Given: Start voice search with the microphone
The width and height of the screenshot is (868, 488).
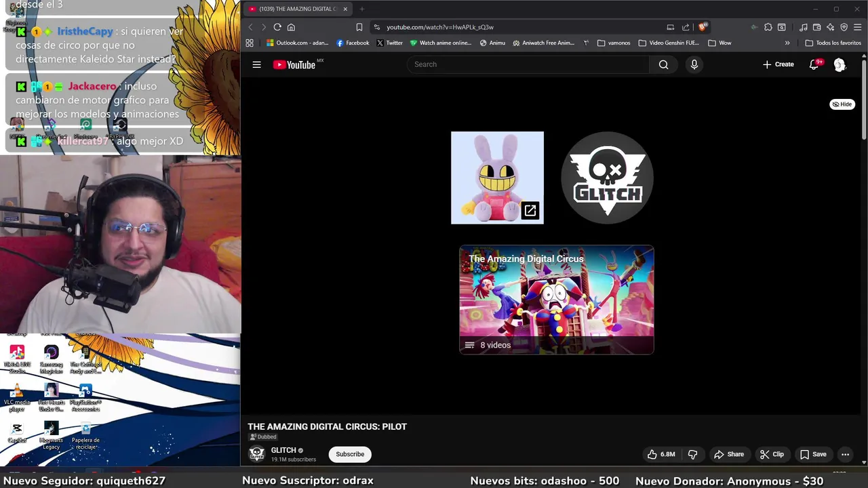Looking at the screenshot, I should pyautogui.click(x=694, y=64).
